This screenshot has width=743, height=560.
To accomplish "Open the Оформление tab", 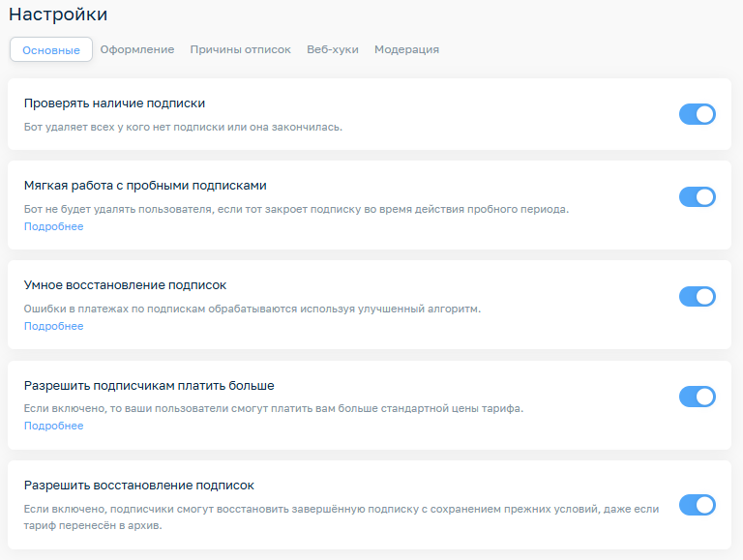I will tap(137, 49).
